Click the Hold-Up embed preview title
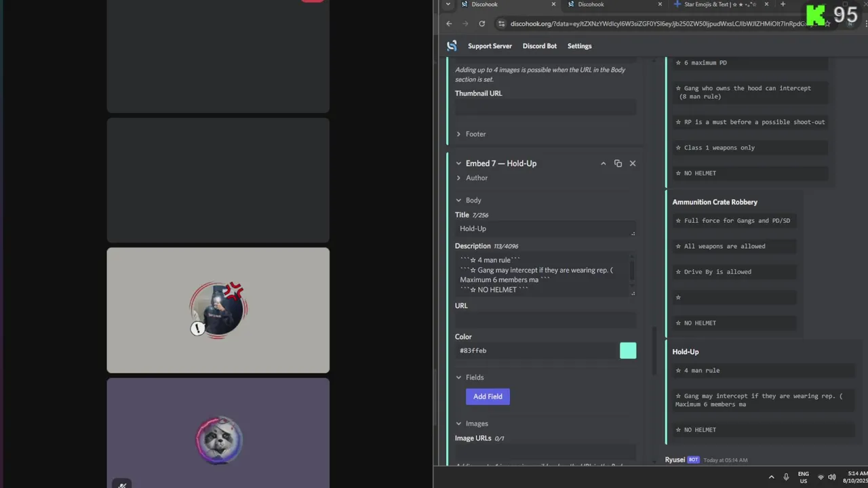 pyautogui.click(x=685, y=352)
